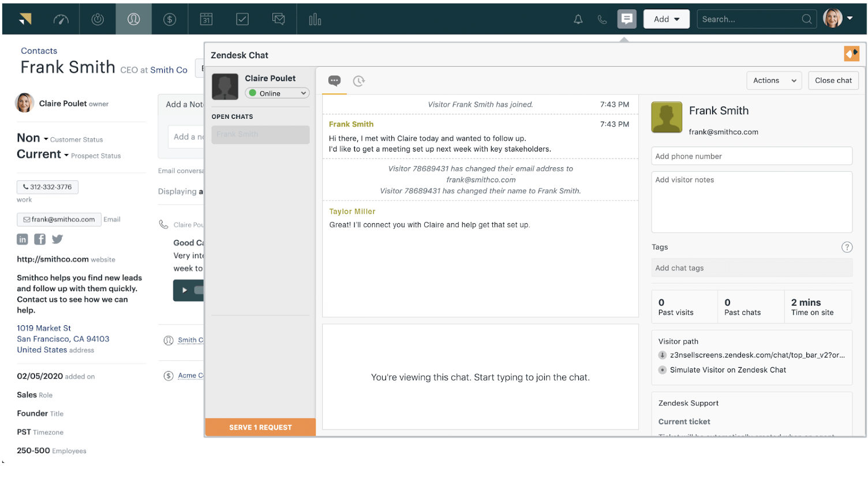Click the Close chat button

(x=833, y=81)
